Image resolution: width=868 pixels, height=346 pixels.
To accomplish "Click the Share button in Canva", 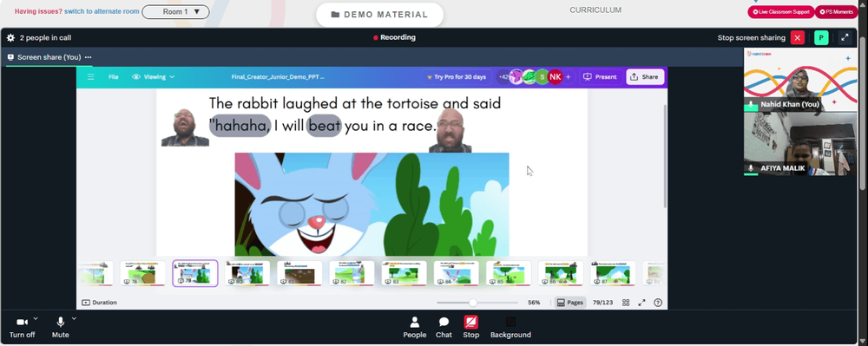I will [645, 77].
